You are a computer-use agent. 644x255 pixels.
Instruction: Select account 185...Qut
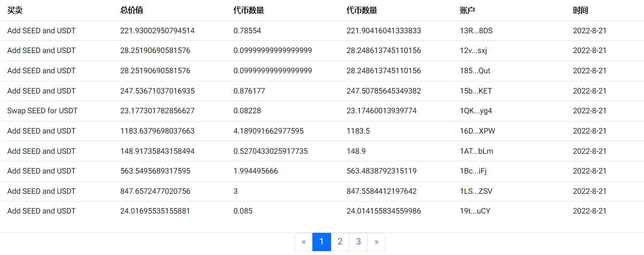[475, 71]
